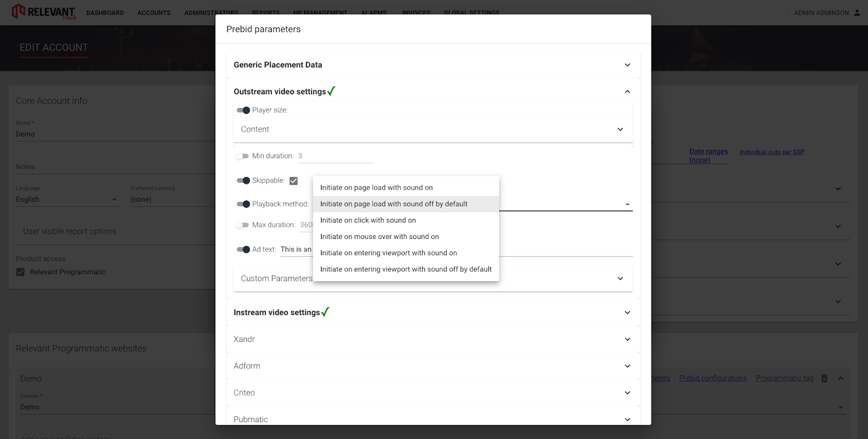Click the admin user profile icon
Image resolution: width=868 pixels, height=439 pixels.
(857, 12)
